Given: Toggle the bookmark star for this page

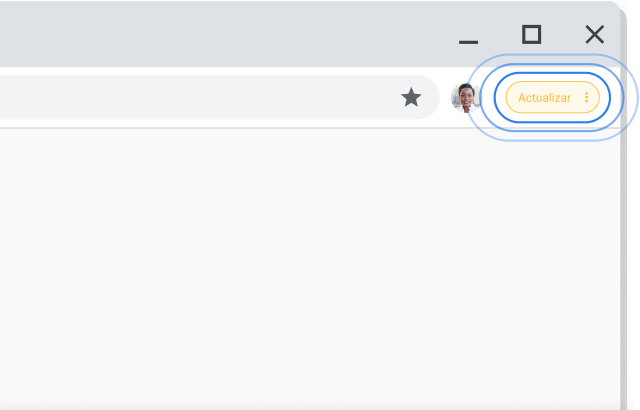Looking at the screenshot, I should [411, 97].
